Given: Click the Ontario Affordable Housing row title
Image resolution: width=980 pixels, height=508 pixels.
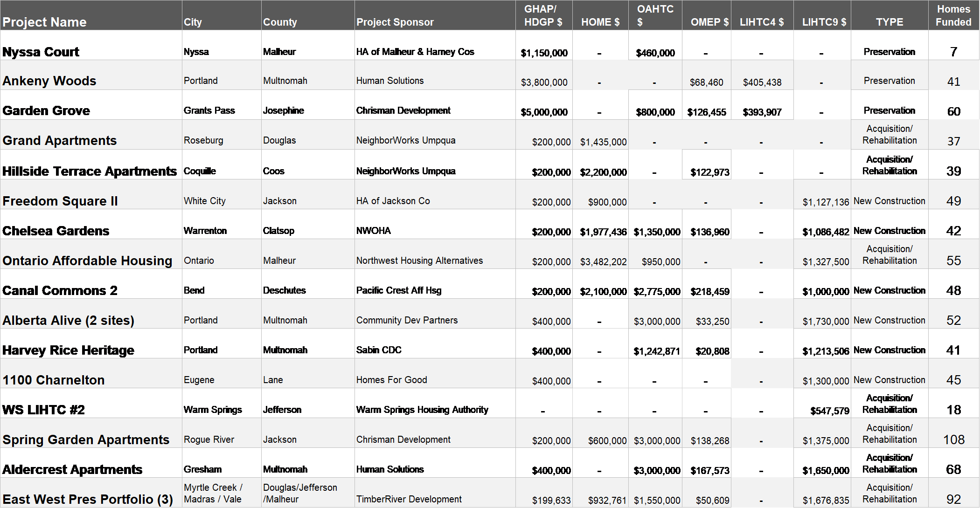Looking at the screenshot, I should click(87, 261).
